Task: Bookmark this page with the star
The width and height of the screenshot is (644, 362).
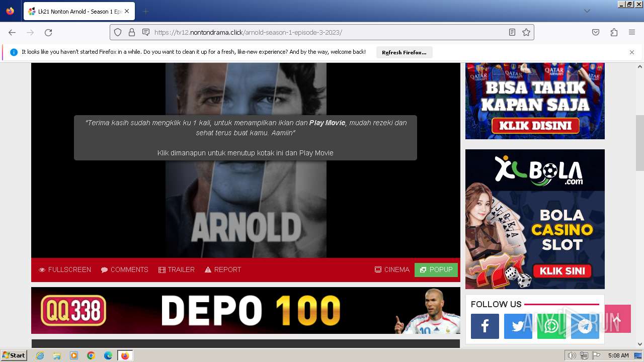Action: [x=526, y=32]
